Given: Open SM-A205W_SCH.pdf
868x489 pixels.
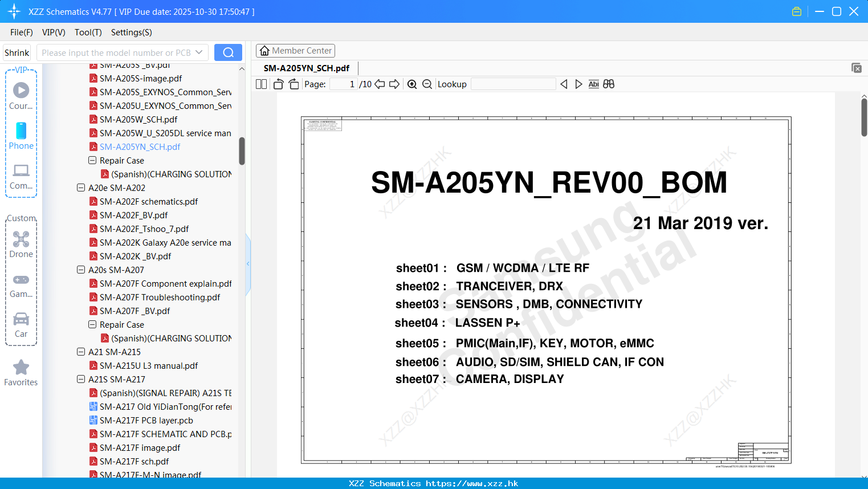Looking at the screenshot, I should tap(138, 119).
